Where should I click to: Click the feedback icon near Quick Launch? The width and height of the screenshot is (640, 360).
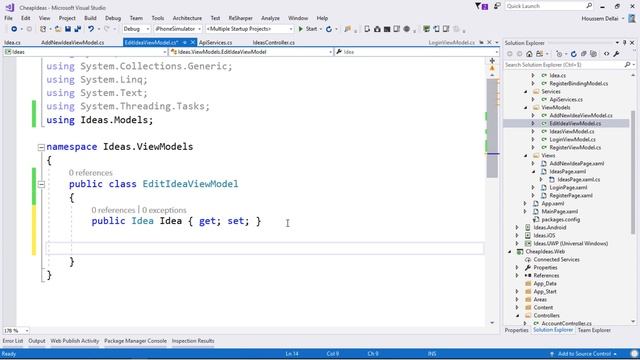(497, 6)
